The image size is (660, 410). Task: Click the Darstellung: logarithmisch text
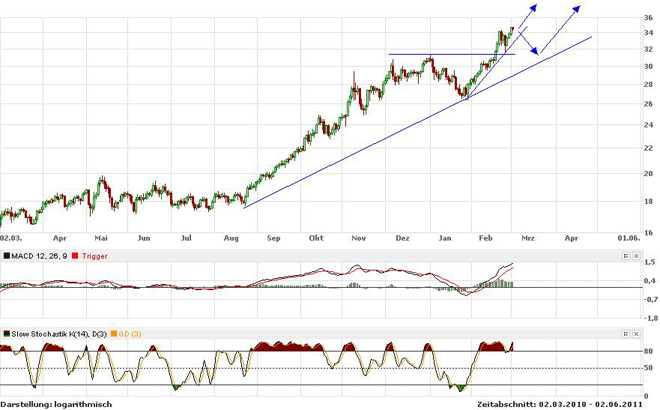point(56,404)
